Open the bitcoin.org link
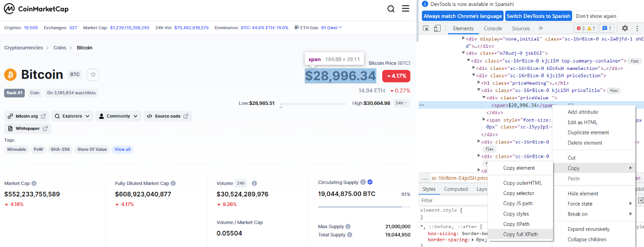The height and width of the screenshot is (247, 644). [x=27, y=116]
